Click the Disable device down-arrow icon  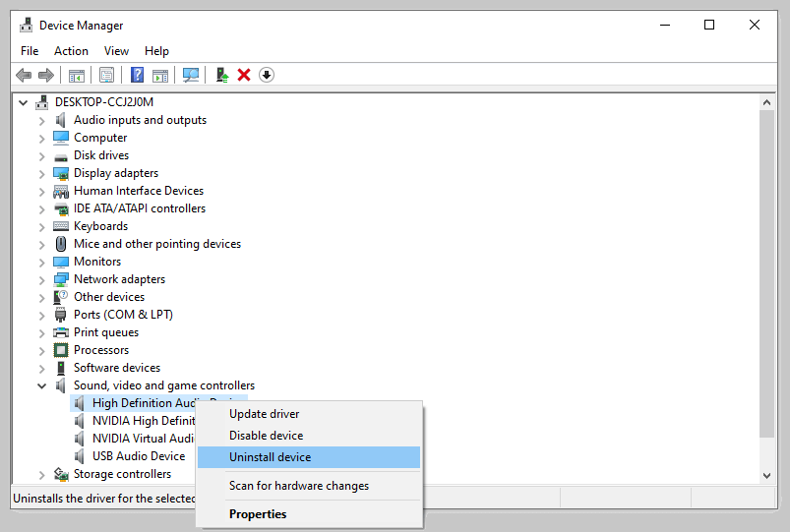pos(267,75)
